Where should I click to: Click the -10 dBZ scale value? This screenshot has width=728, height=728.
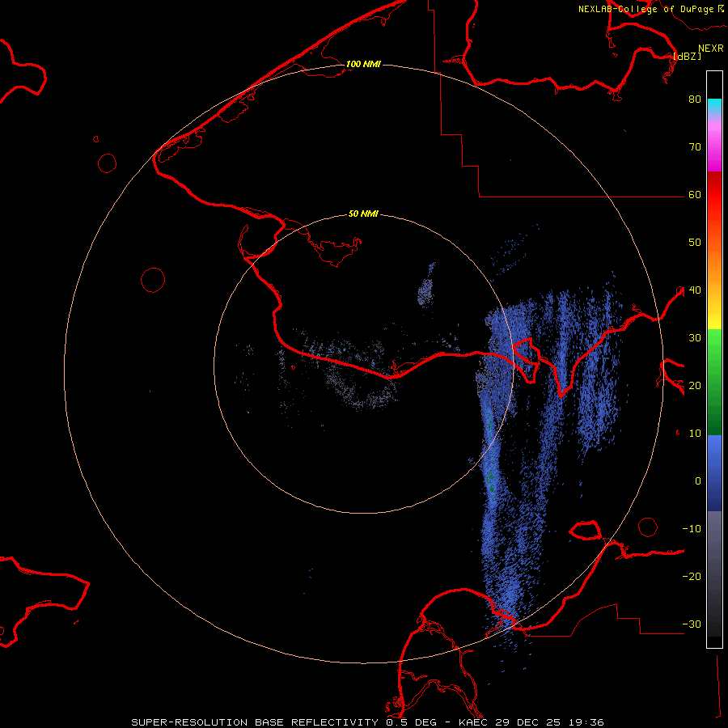692,529
